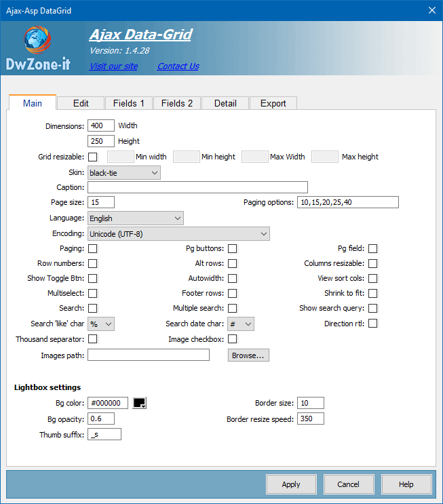
Task: Click the Thumb suffix field
Action: [104, 434]
